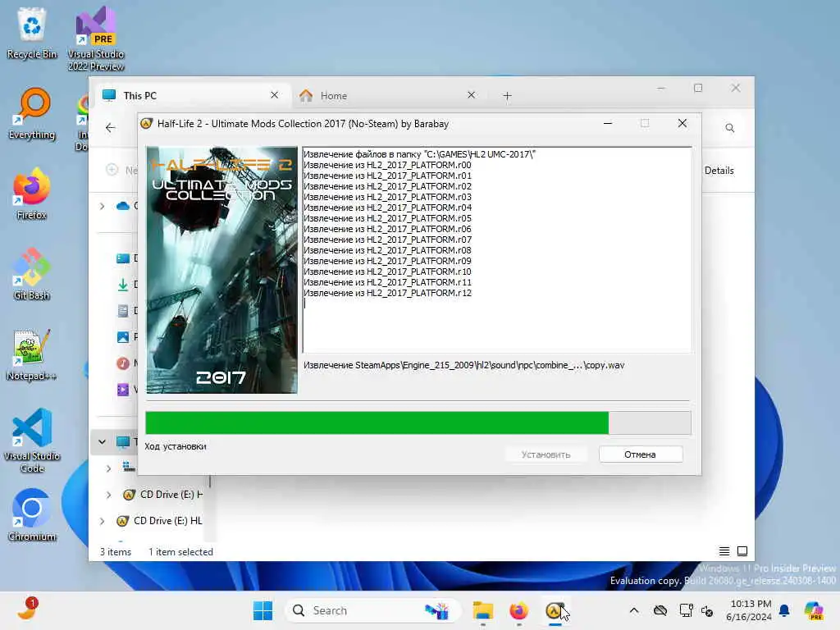The height and width of the screenshot is (630, 840).
Task: Click the current extracting file path text
Action: click(x=464, y=365)
